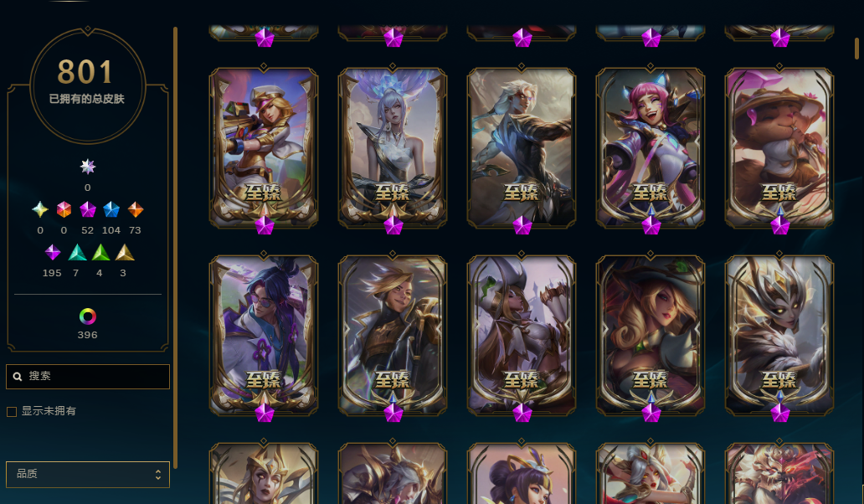
Task: Select the pink-haired cat-ear skin card
Action: click(651, 147)
